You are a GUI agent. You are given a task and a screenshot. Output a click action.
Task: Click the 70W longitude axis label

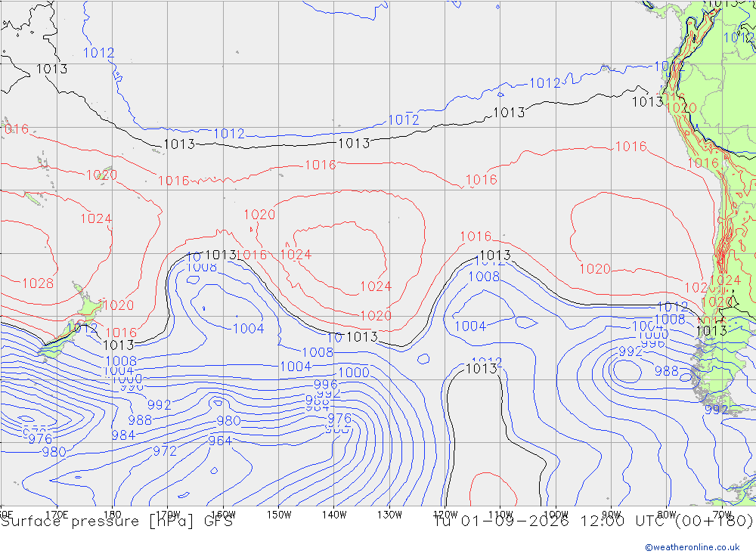coord(722,515)
